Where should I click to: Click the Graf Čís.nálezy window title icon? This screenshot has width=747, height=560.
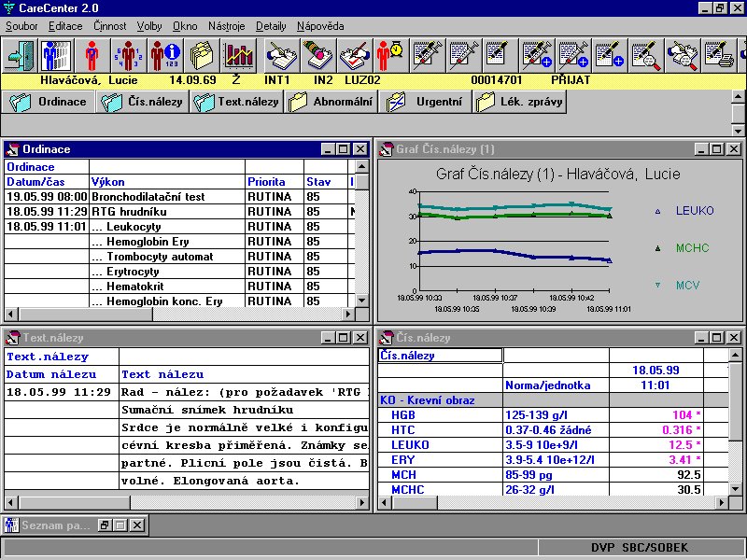point(386,149)
